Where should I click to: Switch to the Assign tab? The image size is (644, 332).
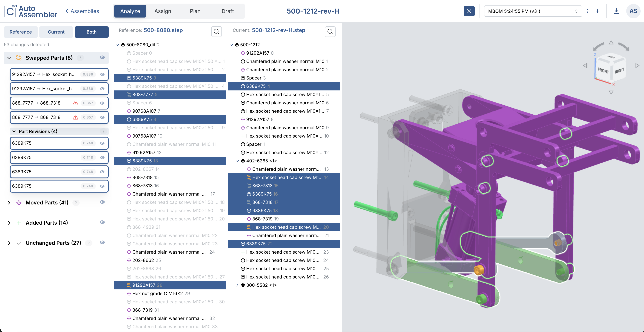click(163, 11)
